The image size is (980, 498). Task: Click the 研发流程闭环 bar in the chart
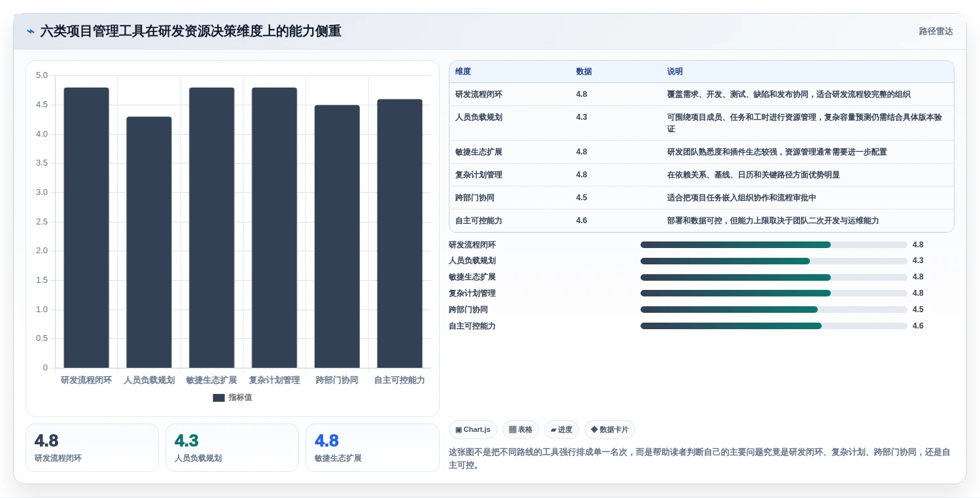(86, 228)
